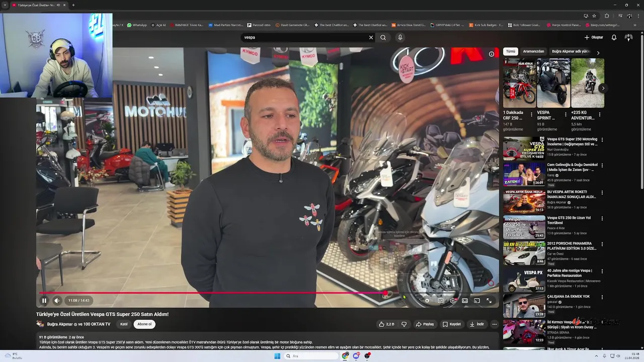Open options for Cem Gelinoğlu & Doğu Demirkol video

(x=602, y=165)
